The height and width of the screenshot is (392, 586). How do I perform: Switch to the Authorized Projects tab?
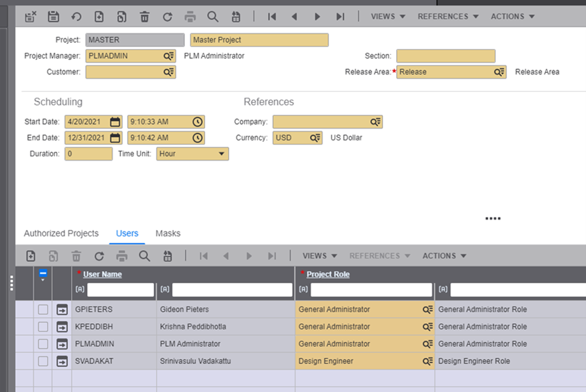(x=61, y=234)
